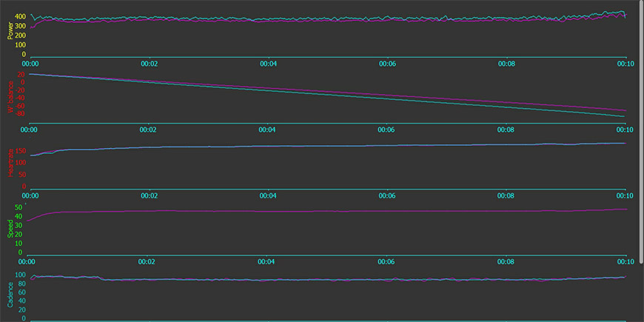This screenshot has width=644, height=322.
Task: Select the 00:06 marker under W' balance chart
Action: tap(386, 130)
